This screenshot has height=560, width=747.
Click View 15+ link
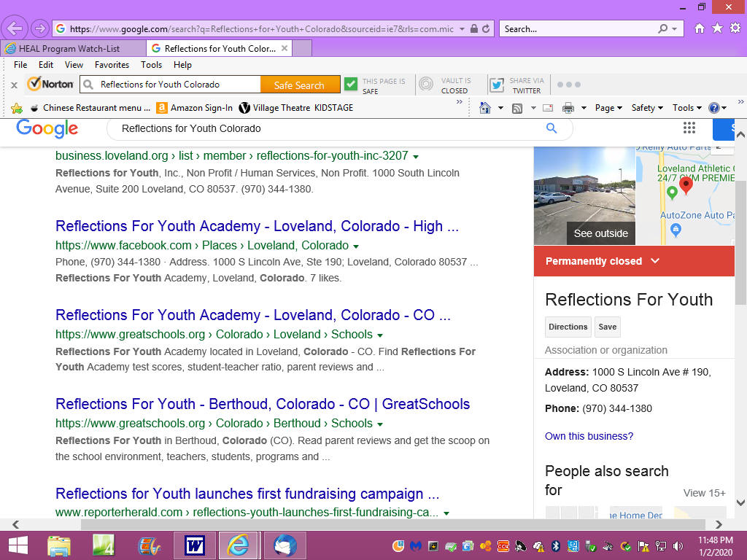(x=704, y=493)
